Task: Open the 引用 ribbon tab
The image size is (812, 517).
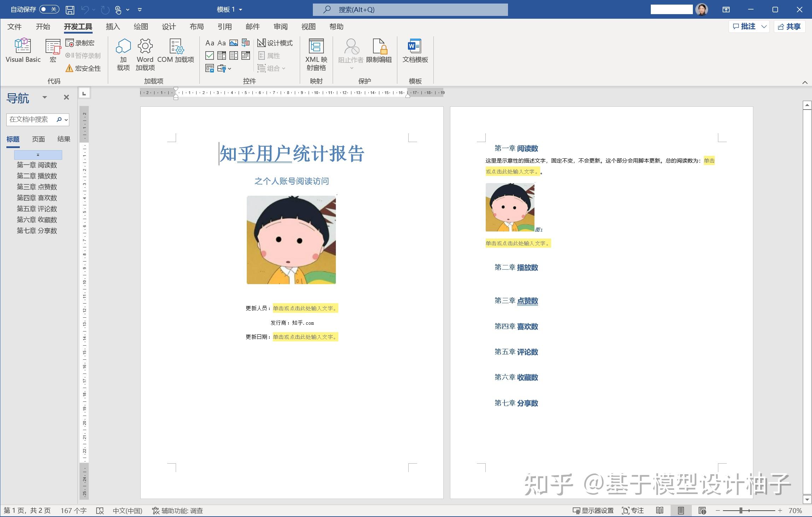Action: [x=225, y=27]
